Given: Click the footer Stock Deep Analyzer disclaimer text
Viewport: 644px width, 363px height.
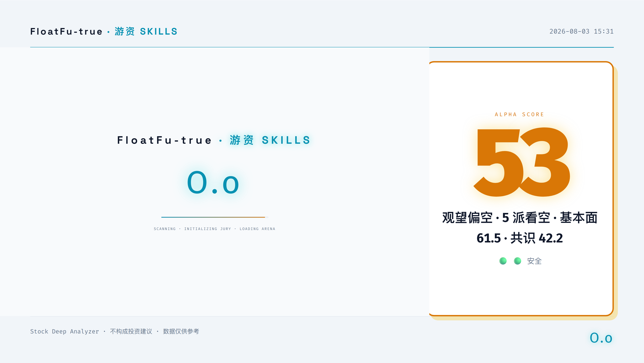Looking at the screenshot, I should 115,331.
